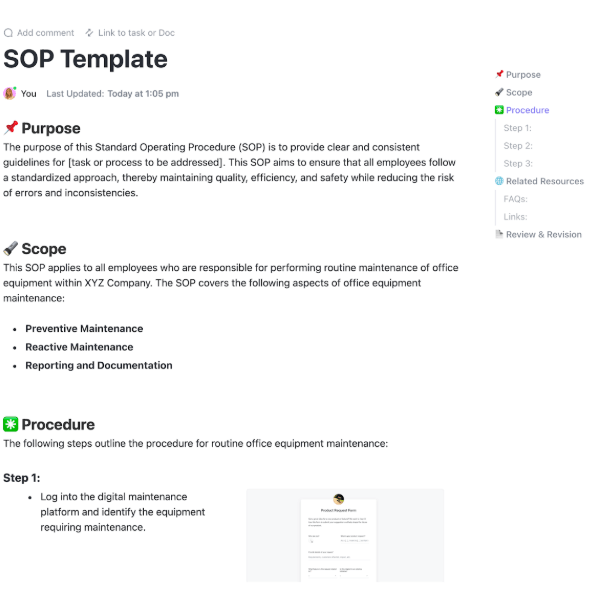
Task: Navigate to Step 1: in outline
Action: coord(518,128)
